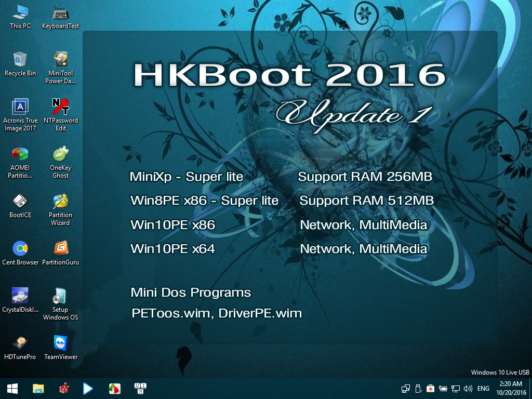
Task: Open the network connection tray icon
Action: point(455,389)
